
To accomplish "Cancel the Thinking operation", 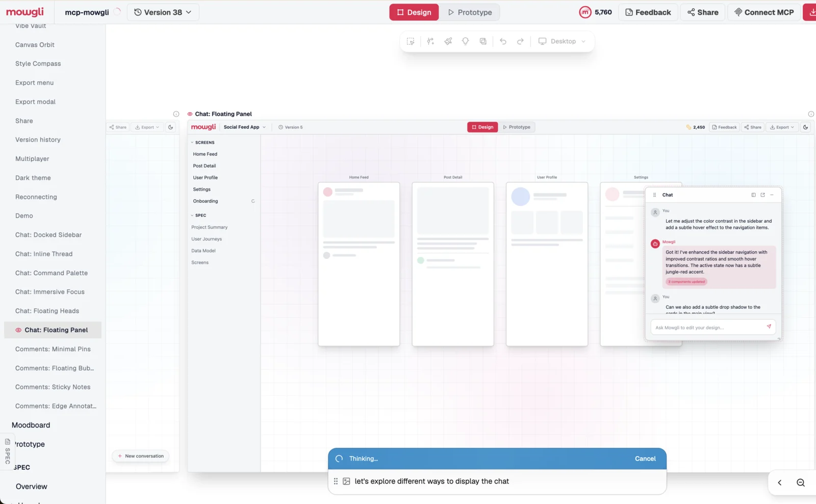I will pyautogui.click(x=645, y=459).
